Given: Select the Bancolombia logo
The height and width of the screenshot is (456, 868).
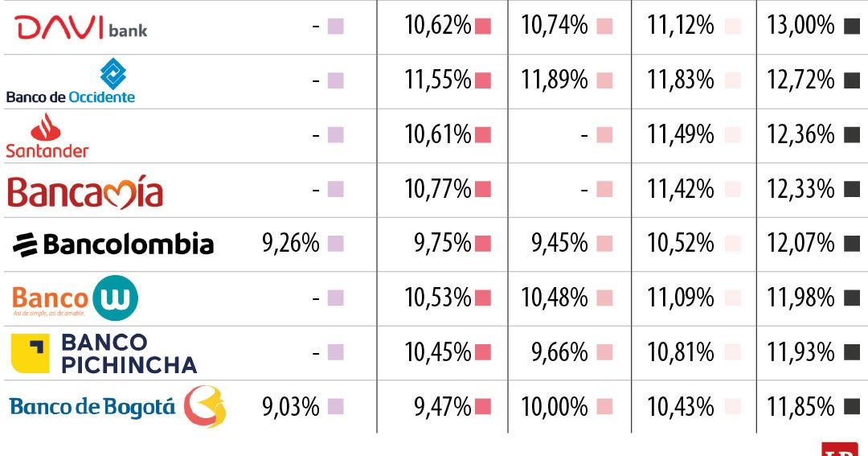Looking at the screenshot, I should click(113, 244).
